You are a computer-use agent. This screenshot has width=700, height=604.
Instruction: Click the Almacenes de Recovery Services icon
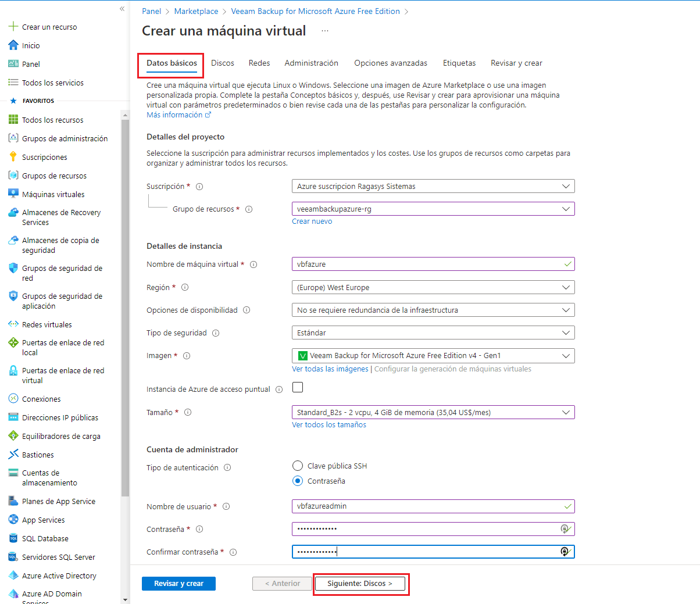click(x=13, y=213)
